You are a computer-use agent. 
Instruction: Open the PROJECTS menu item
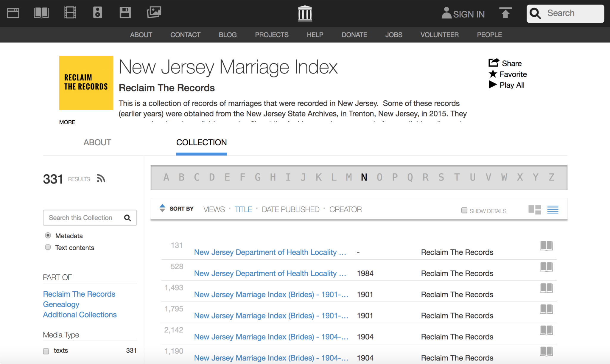click(272, 35)
